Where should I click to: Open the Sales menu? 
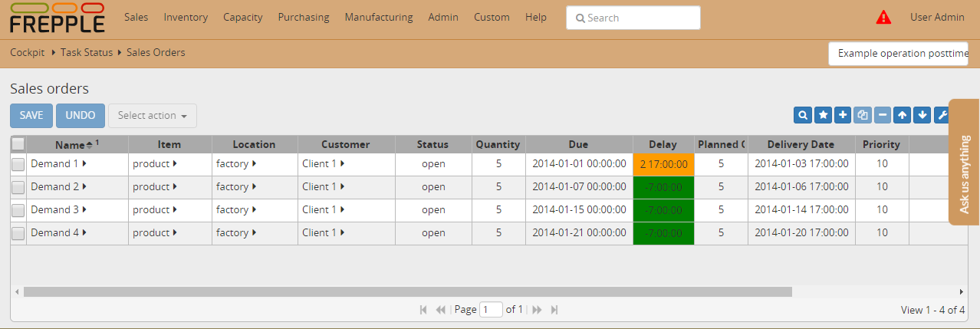click(136, 17)
